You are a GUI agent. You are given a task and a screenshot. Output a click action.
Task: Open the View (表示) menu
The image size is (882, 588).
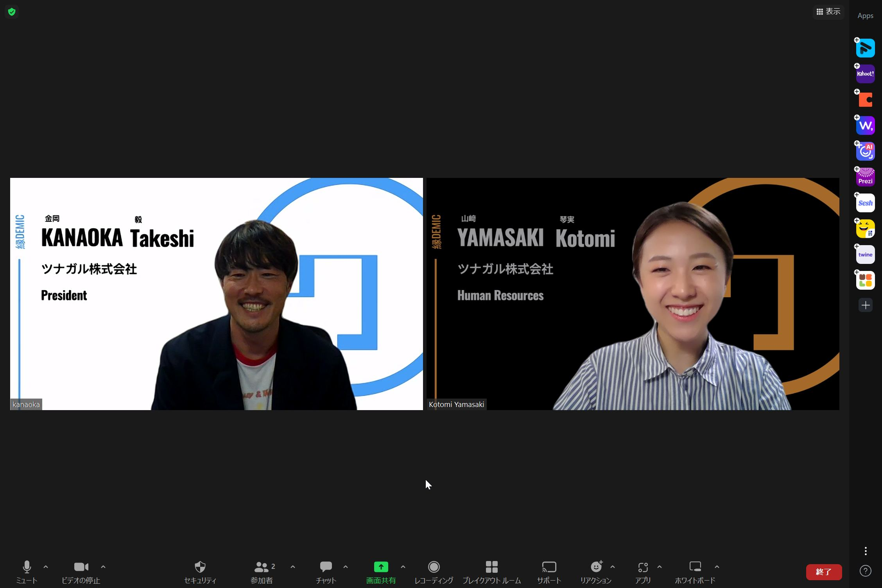[828, 12]
